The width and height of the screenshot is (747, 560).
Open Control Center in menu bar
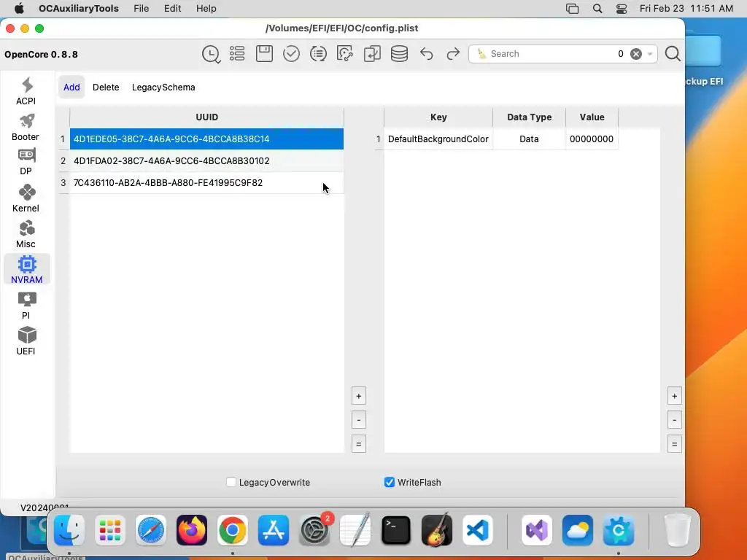[622, 9]
